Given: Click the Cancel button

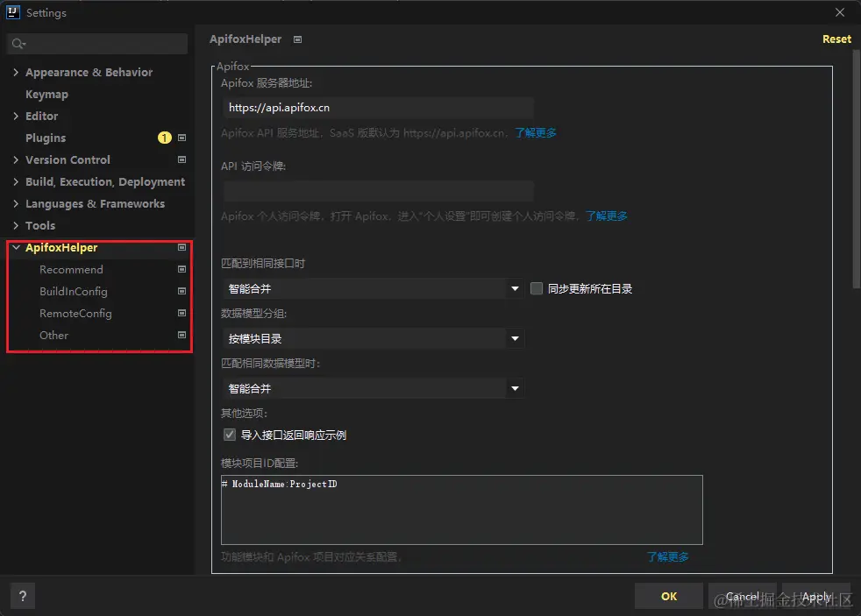Looking at the screenshot, I should tap(743, 596).
